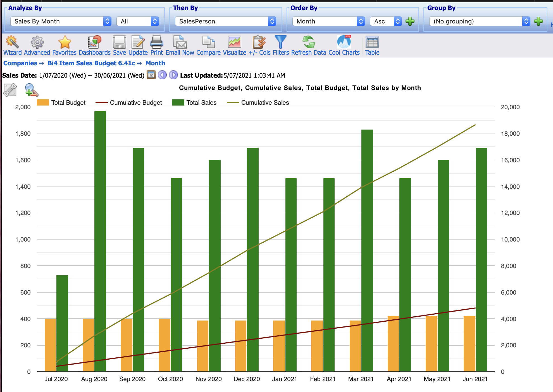Go to previous date period arrow
This screenshot has height=392, width=553.
[162, 75]
